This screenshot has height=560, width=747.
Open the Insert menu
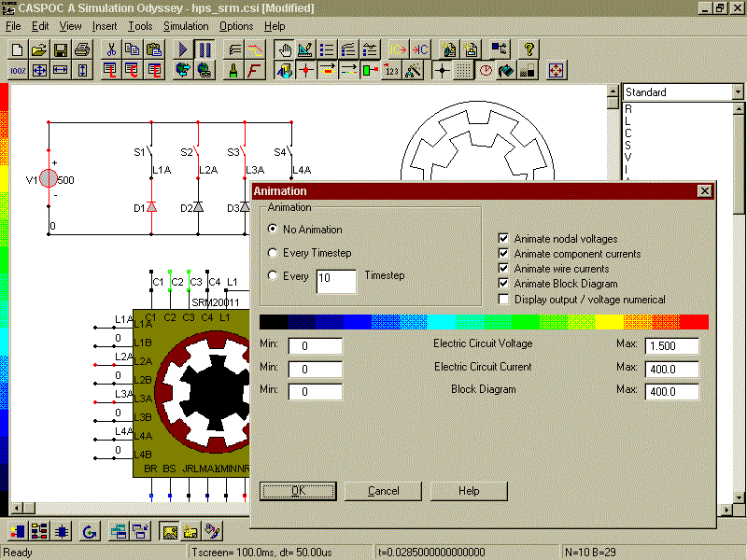point(105,26)
